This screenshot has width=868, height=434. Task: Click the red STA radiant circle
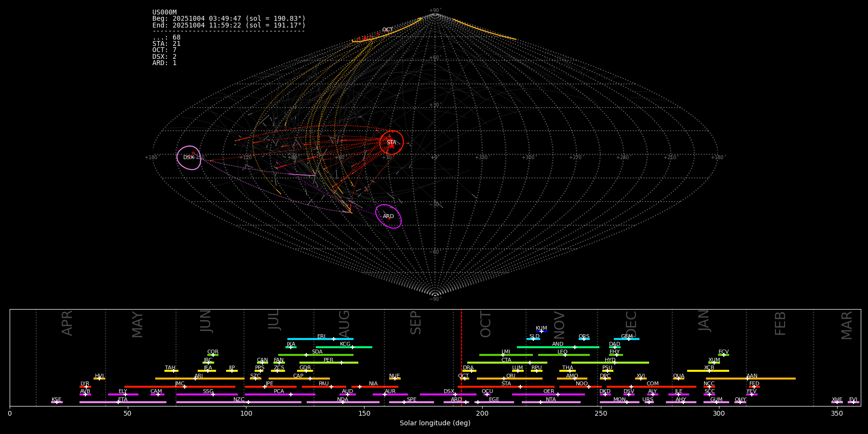(x=391, y=142)
